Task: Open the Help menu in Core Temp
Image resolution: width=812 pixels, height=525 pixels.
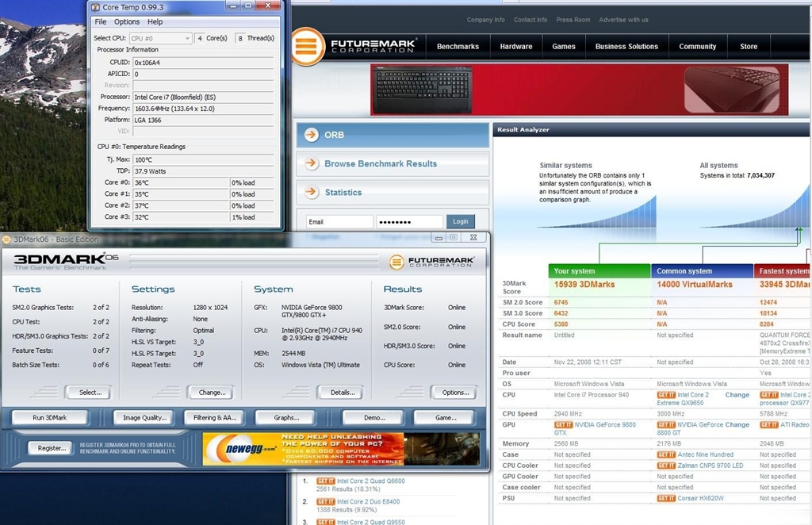Action: point(155,21)
